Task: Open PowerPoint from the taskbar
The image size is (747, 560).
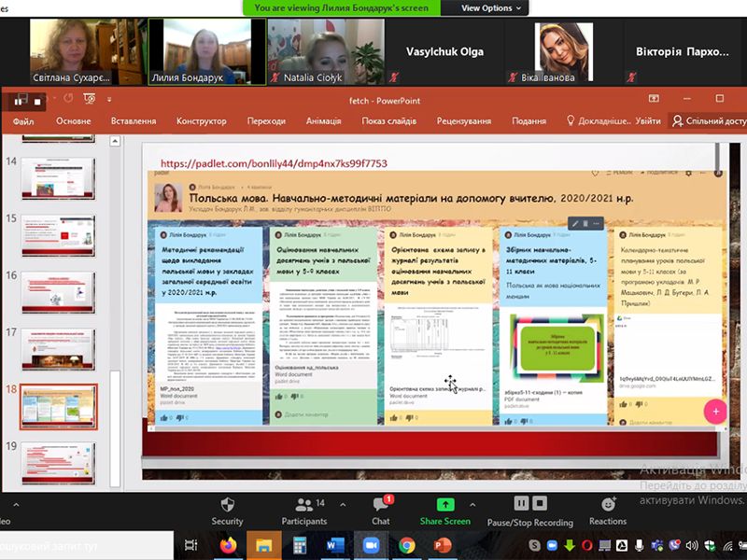Action: pos(443,545)
